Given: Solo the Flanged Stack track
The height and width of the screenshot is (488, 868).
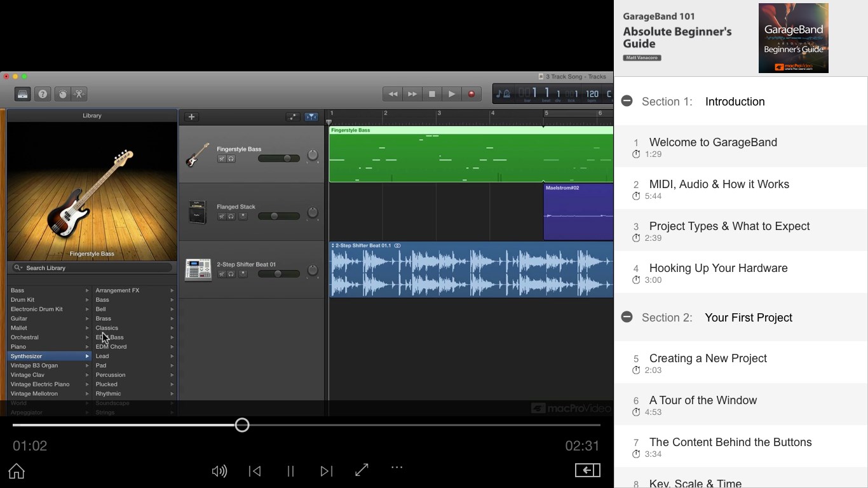Looking at the screenshot, I should coord(231,216).
